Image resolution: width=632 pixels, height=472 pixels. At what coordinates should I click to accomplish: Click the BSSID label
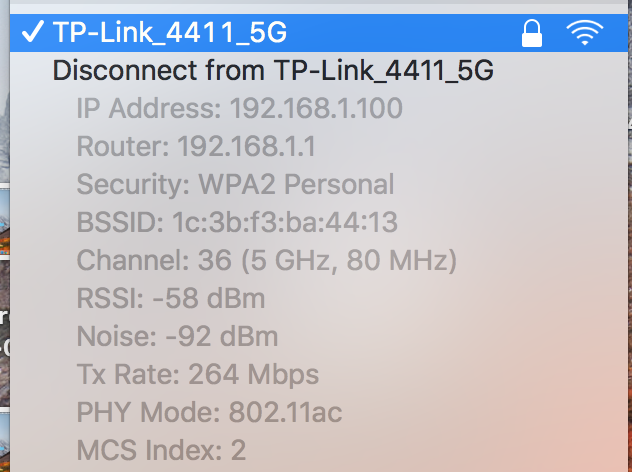click(x=120, y=222)
